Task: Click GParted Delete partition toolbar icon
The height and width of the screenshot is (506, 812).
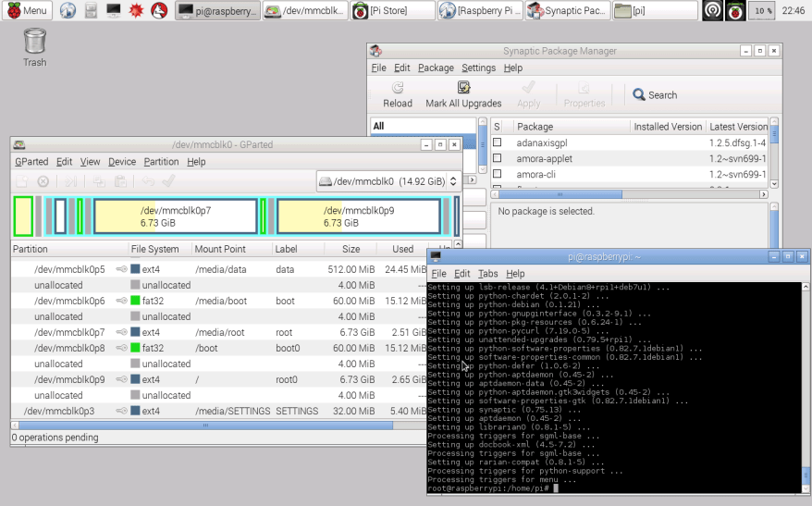Action: [43, 181]
